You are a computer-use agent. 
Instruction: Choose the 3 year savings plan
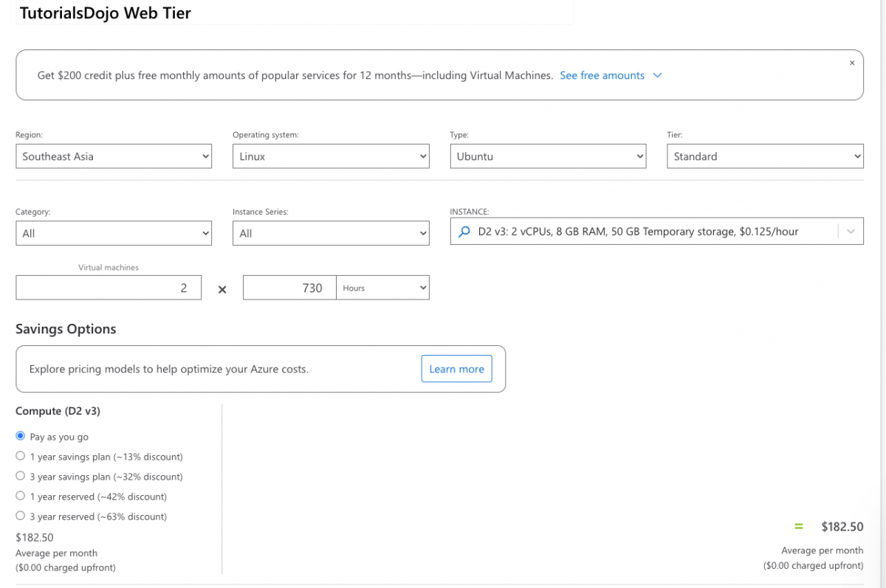click(20, 475)
